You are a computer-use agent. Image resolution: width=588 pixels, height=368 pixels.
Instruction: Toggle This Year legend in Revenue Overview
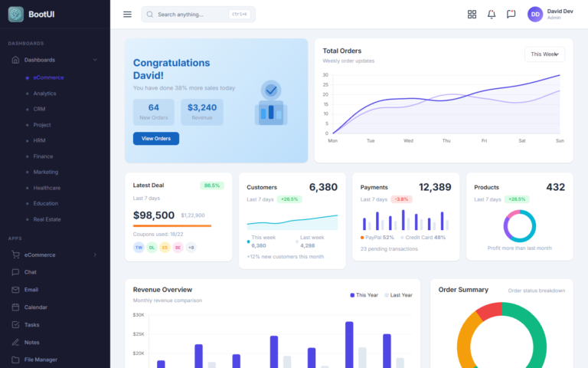point(364,295)
